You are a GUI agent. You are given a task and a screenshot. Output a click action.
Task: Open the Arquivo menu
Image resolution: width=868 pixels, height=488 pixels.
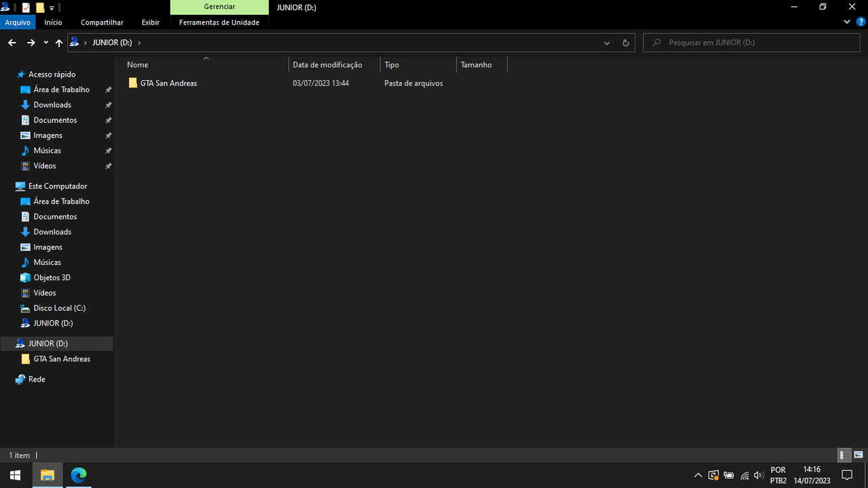18,22
